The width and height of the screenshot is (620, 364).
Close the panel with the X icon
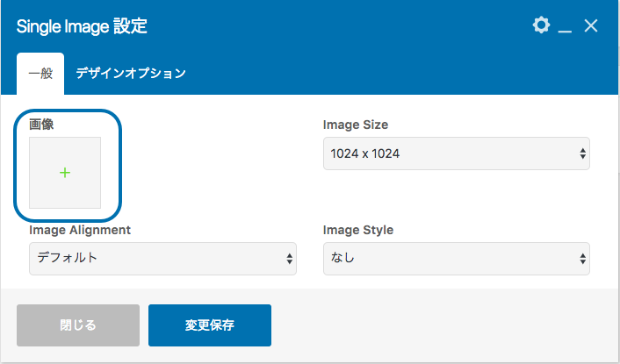[x=591, y=26]
